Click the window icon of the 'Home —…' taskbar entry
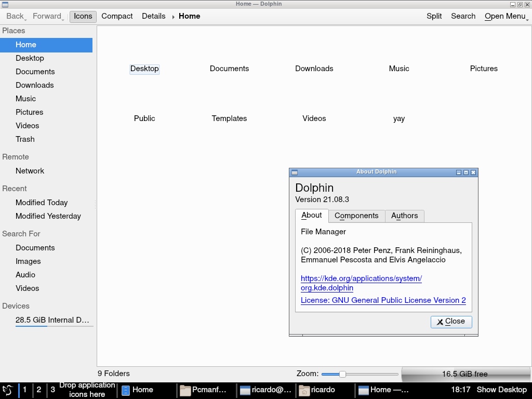532x399 pixels. click(x=363, y=391)
